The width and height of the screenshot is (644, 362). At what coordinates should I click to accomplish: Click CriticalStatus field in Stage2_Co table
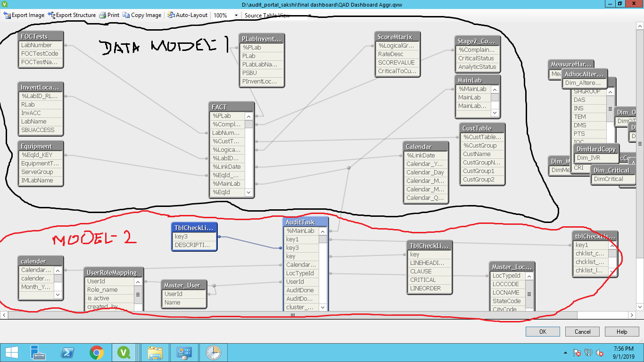coord(478,58)
